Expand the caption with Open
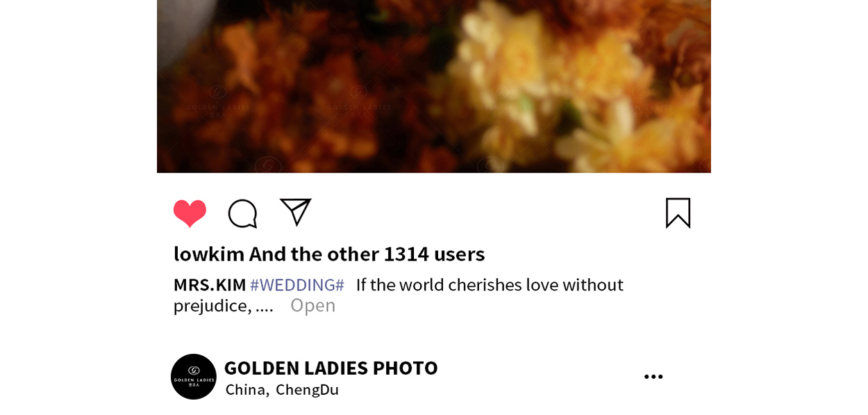 tap(312, 305)
